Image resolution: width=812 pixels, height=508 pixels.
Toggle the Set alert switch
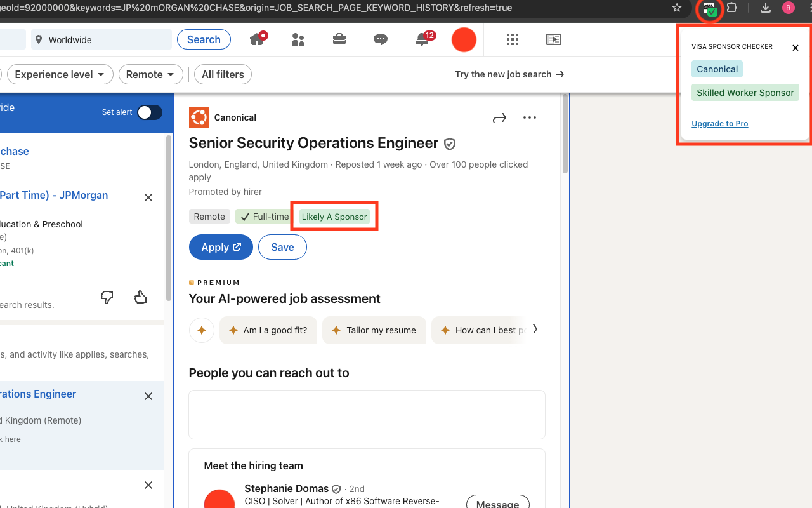(150, 112)
